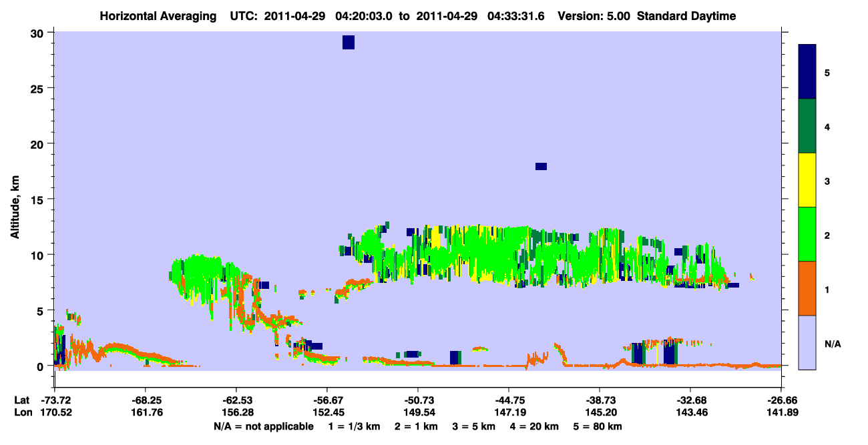Screen dimensions: 868x445
Task: Click the lavender N/A colorbar segment
Action: (807, 342)
